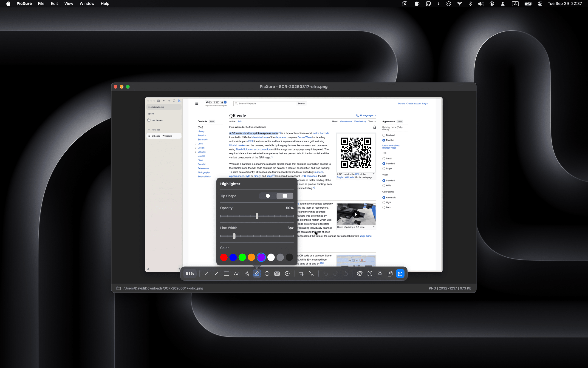Click the shrink arrows resize icon

click(x=311, y=273)
